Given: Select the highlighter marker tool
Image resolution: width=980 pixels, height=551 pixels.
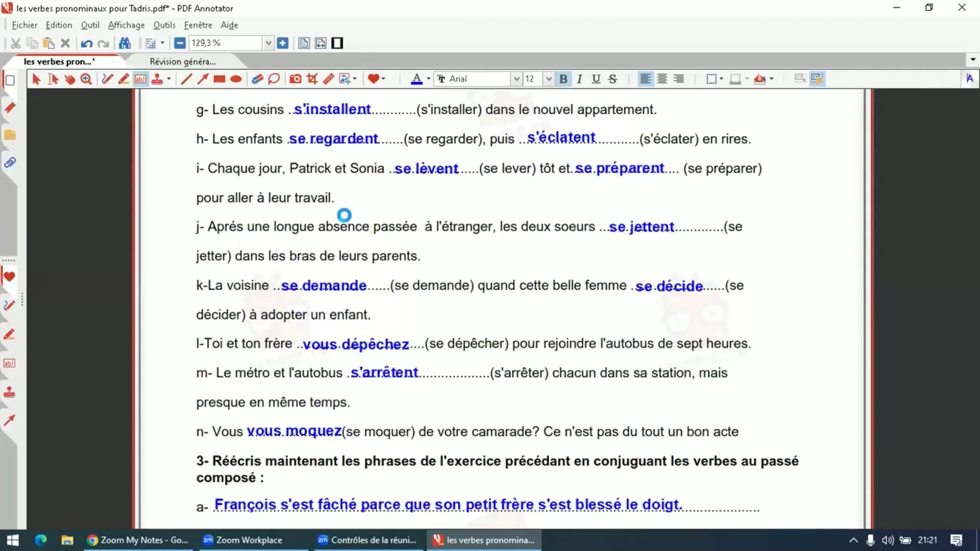Looking at the screenshot, I should [x=124, y=79].
